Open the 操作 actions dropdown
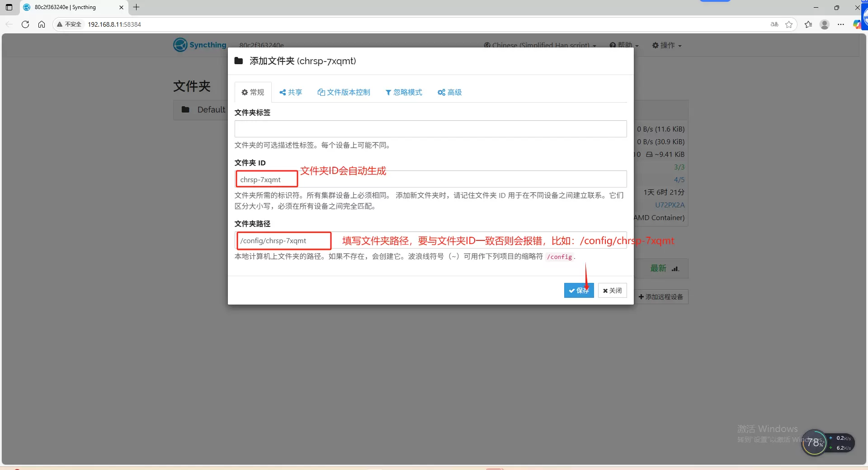868x470 pixels. click(667, 46)
